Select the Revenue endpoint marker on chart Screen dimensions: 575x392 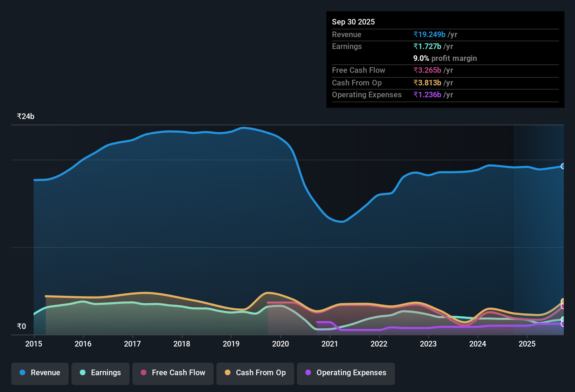563,166
